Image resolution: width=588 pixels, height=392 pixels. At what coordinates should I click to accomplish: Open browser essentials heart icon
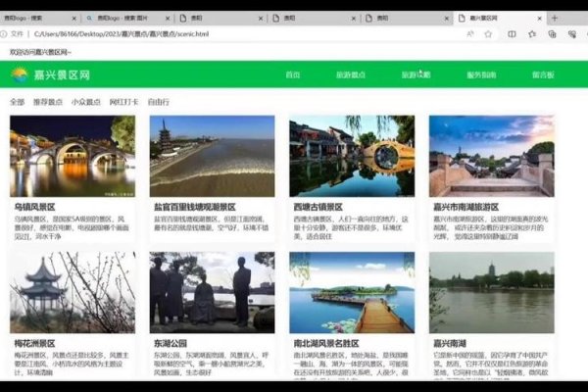tap(572, 34)
